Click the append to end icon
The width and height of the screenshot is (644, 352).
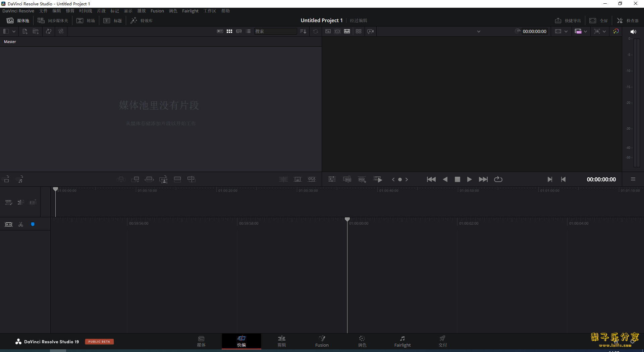[x=135, y=179]
